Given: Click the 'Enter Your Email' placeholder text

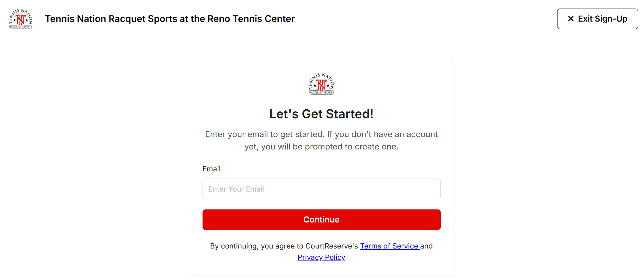Looking at the screenshot, I should [236, 189].
